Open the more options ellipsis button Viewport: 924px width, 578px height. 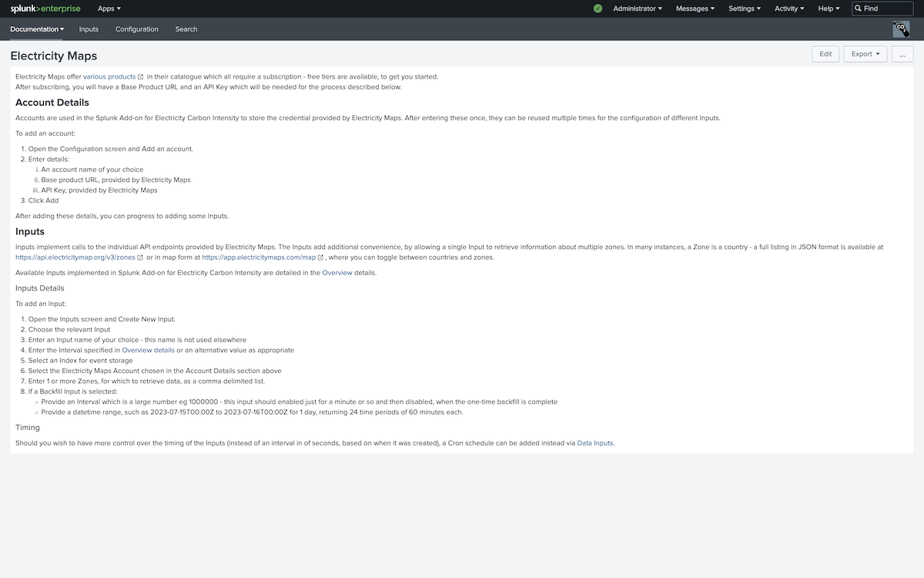click(x=902, y=54)
